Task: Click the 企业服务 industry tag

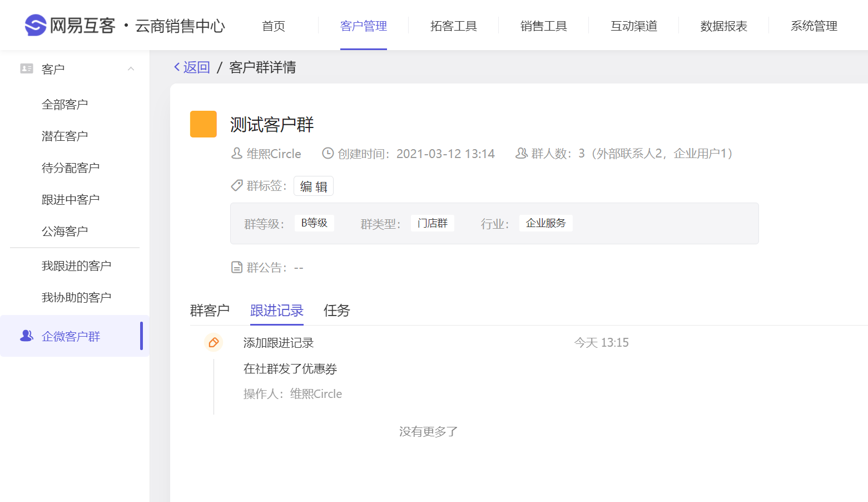Action: [x=546, y=223]
